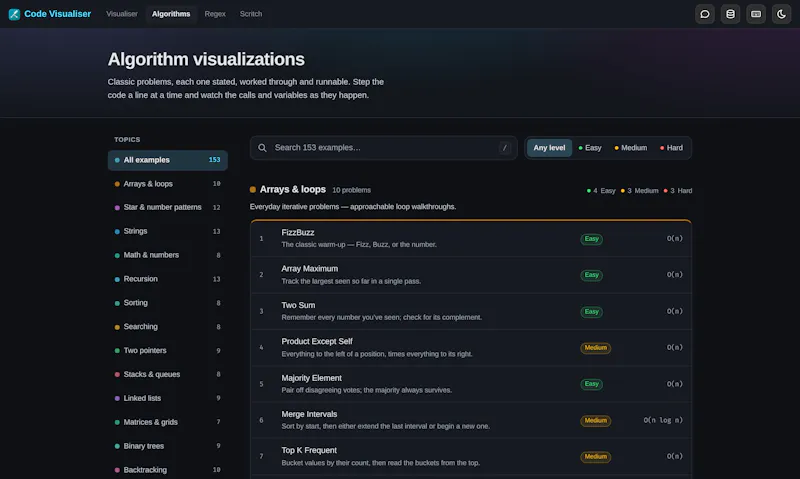Image resolution: width=800 pixels, height=479 pixels.
Task: Select the Two pointers topic
Action: [167, 350]
